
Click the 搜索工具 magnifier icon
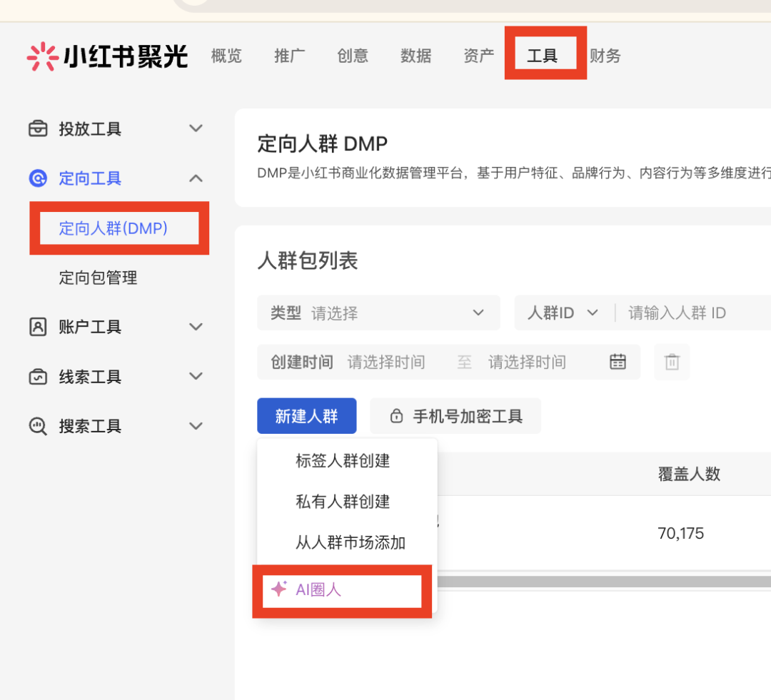click(x=38, y=426)
